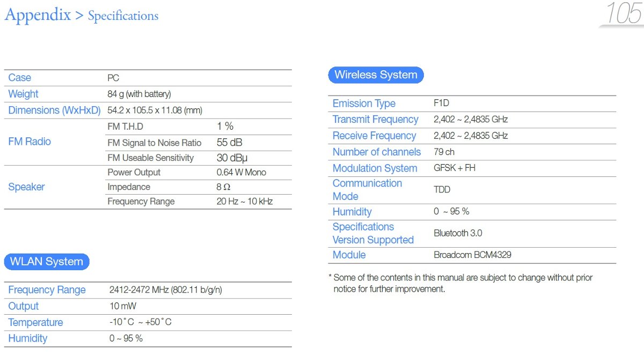Click '54.2 x 105.5 x 11.08 (mm)' value
Image resolution: width=644 pixels, height=356 pixels.
[x=155, y=110]
